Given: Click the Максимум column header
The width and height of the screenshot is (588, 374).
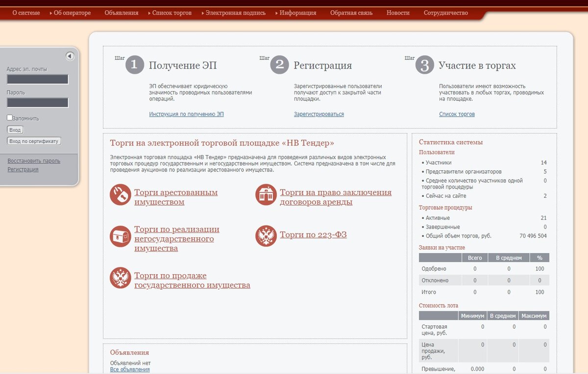Looking at the screenshot, I should coord(534,316).
